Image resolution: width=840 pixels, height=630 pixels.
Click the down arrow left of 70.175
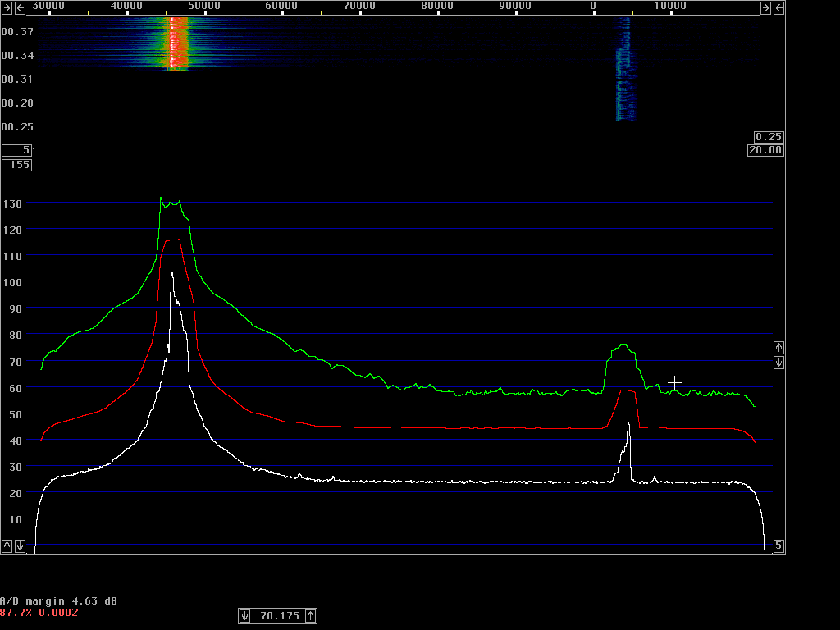pos(244,616)
